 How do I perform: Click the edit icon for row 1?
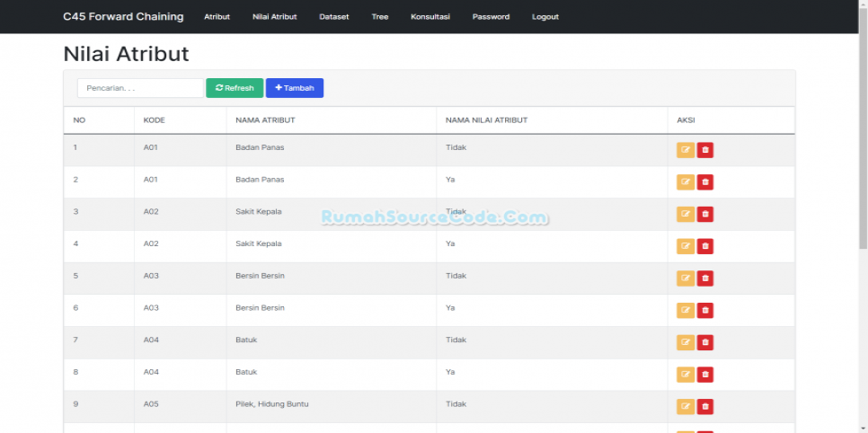(686, 150)
